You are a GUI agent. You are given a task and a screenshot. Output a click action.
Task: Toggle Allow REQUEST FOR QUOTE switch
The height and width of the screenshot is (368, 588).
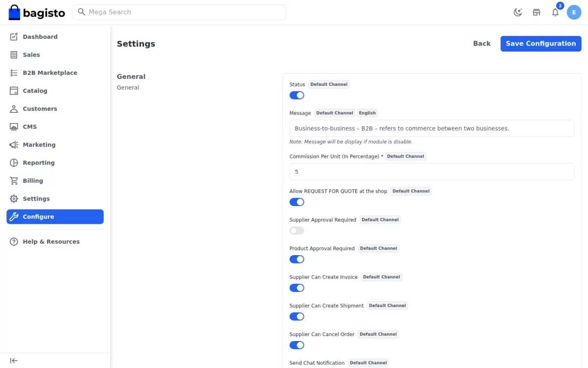tap(297, 202)
